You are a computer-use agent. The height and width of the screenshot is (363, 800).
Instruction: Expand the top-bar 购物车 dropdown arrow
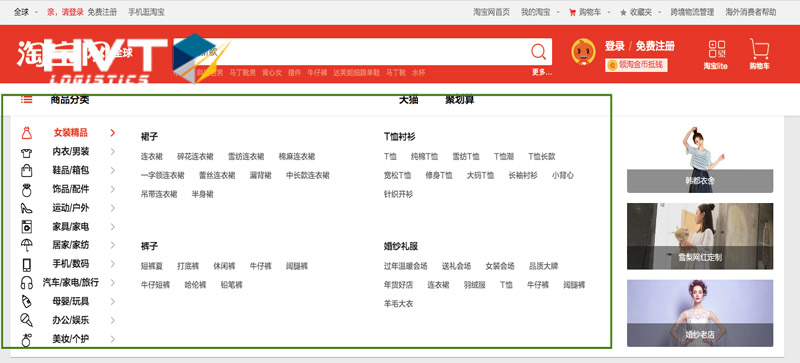pyautogui.click(x=609, y=12)
